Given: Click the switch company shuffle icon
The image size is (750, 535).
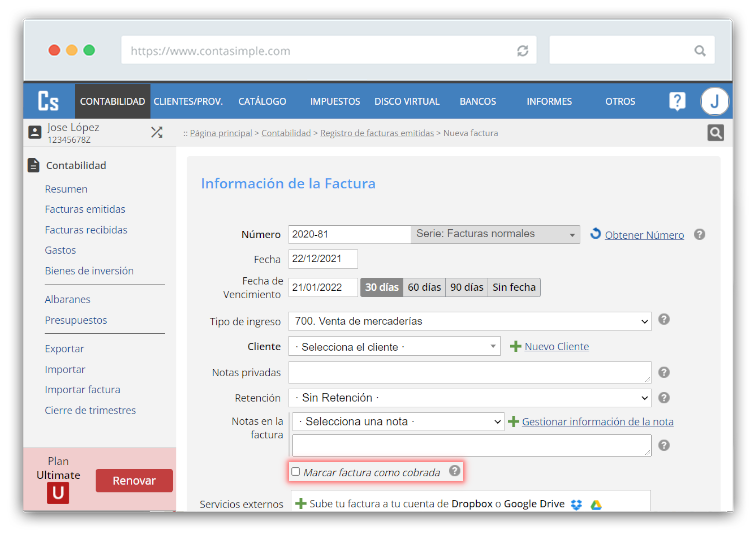Looking at the screenshot, I should coord(156,132).
